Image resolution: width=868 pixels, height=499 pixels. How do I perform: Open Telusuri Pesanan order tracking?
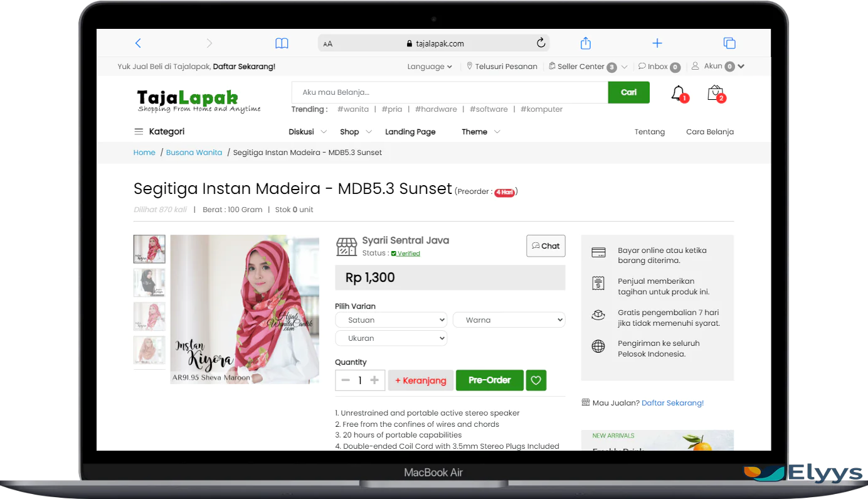click(x=502, y=67)
